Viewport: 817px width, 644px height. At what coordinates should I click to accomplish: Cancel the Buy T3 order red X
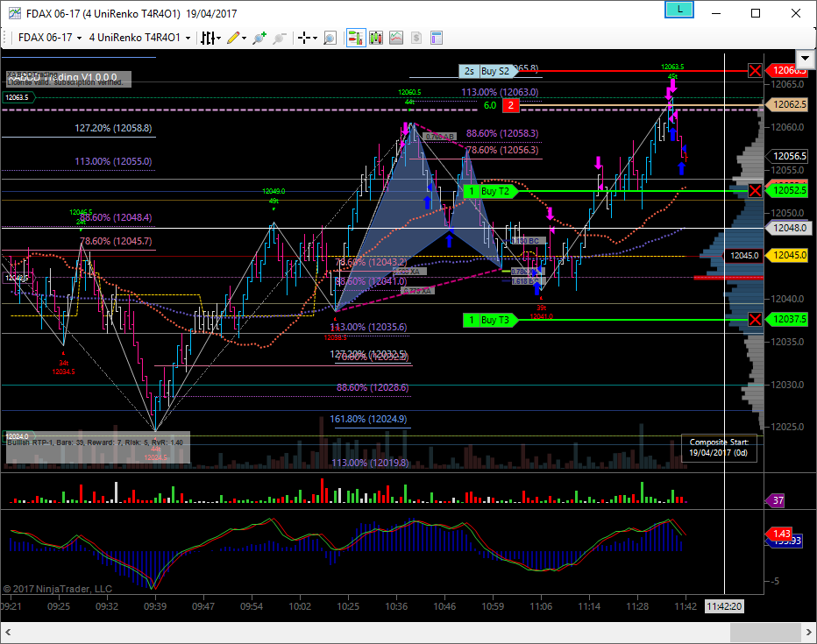[x=755, y=320]
